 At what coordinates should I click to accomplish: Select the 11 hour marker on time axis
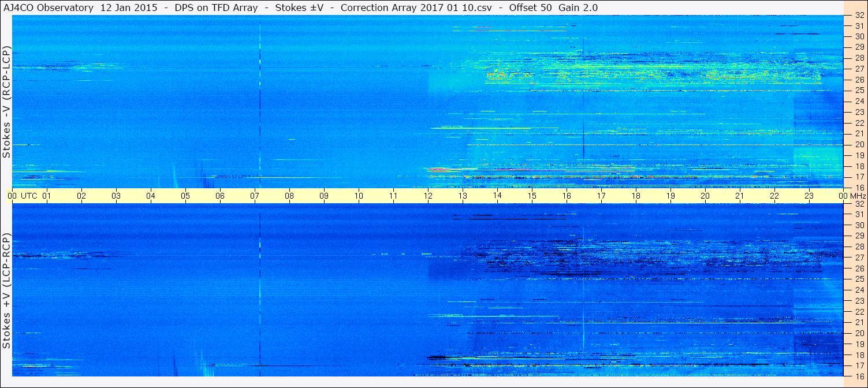click(x=393, y=196)
